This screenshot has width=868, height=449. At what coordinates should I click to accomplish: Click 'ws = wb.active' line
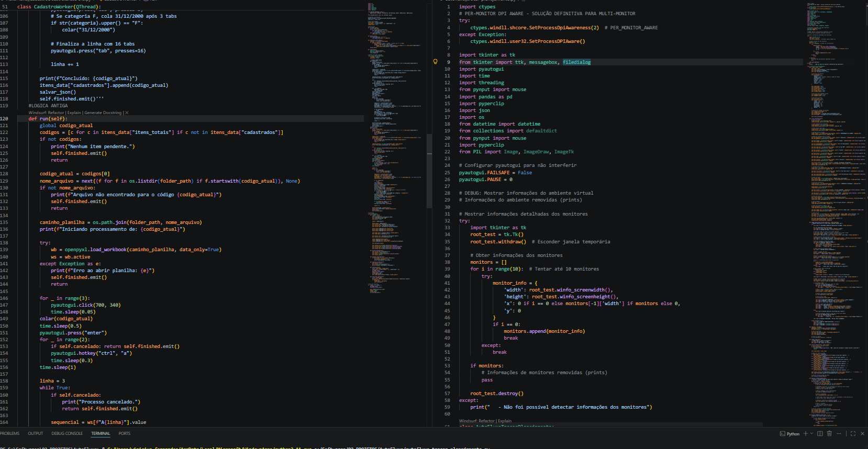click(70, 257)
